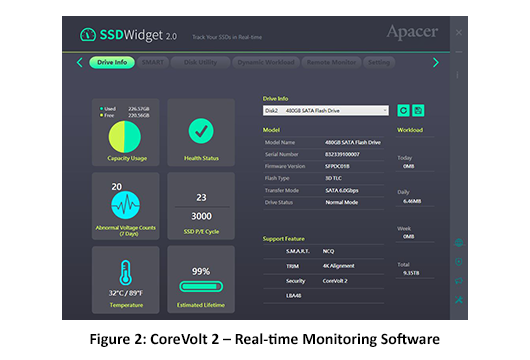Switch to the Drive Info tab

click(112, 63)
